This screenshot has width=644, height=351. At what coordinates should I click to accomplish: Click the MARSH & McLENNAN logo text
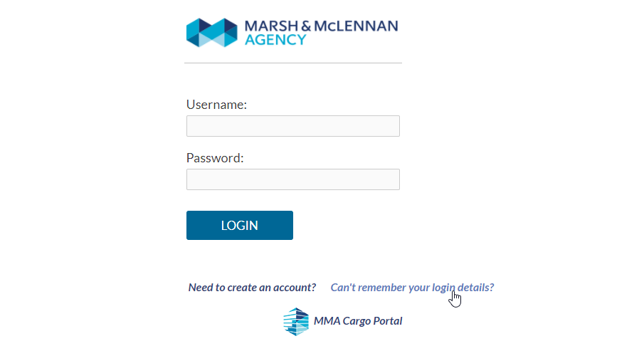click(x=321, y=26)
